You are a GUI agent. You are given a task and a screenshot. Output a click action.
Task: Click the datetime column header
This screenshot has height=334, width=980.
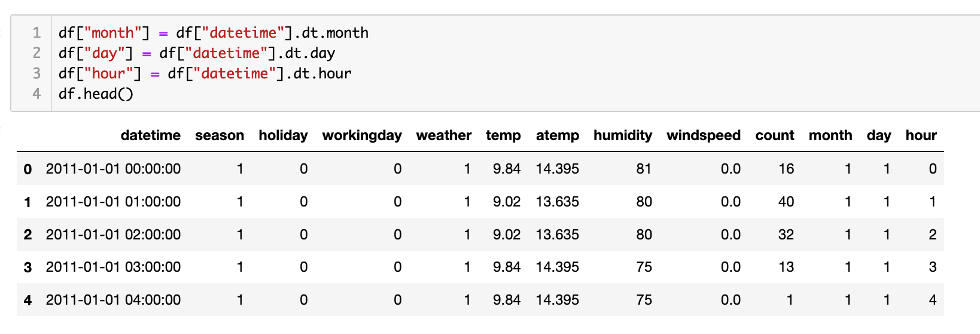coord(150,135)
